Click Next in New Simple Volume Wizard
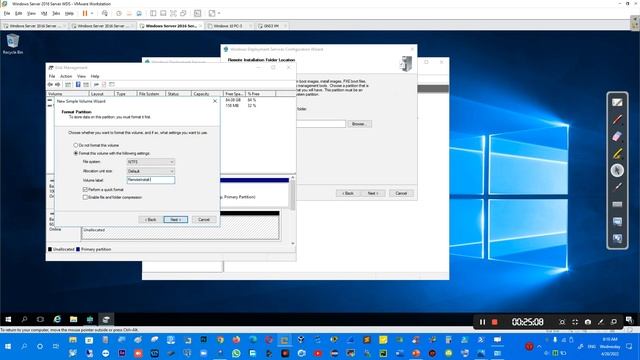Screen dimensions: 640x360 click(176, 220)
